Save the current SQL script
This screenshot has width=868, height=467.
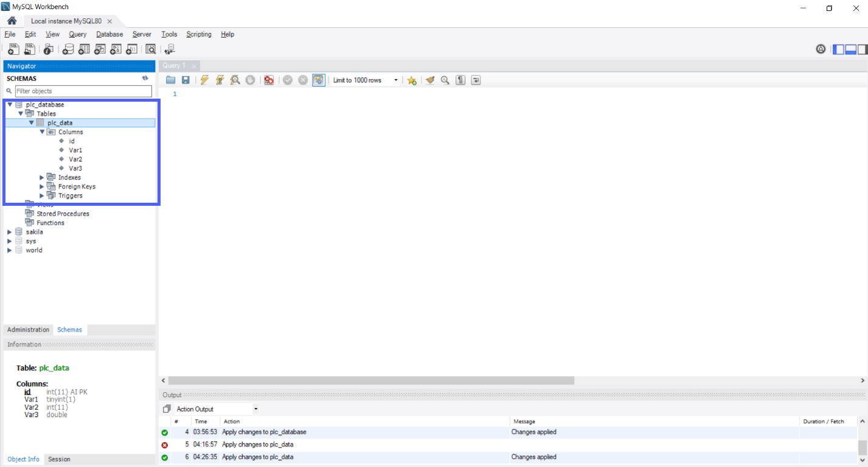click(x=186, y=80)
